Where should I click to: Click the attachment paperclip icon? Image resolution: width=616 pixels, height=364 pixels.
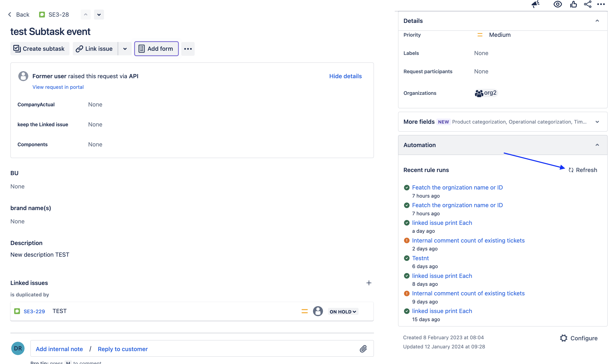[363, 349]
